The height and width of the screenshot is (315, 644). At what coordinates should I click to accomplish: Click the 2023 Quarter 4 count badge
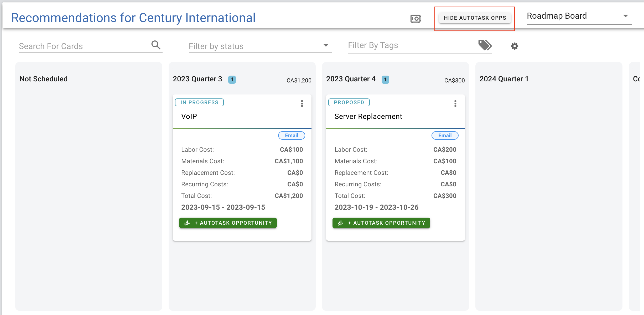point(385,80)
